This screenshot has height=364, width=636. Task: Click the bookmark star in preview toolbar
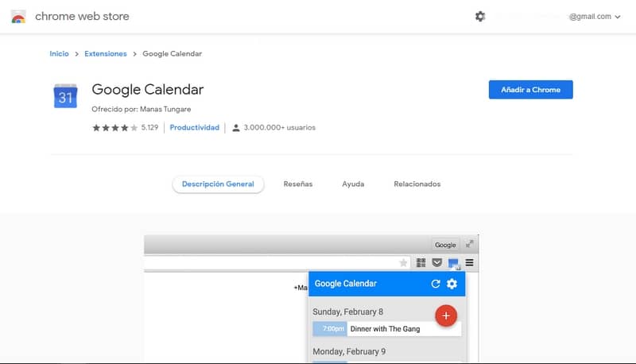(403, 262)
